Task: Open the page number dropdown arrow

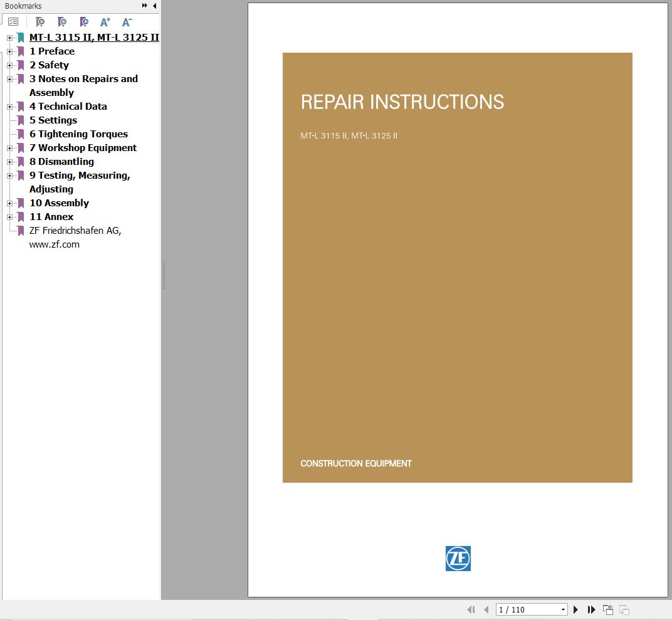Action: coord(563,609)
